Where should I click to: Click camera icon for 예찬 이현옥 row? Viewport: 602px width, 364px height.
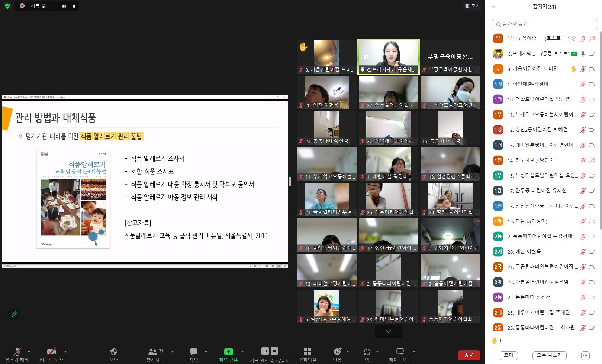(x=592, y=252)
